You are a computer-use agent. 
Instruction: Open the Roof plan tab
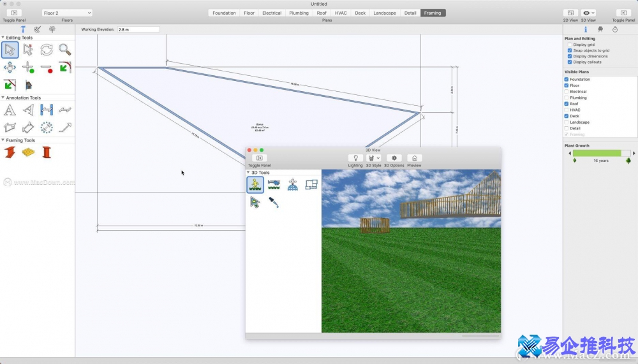click(322, 13)
